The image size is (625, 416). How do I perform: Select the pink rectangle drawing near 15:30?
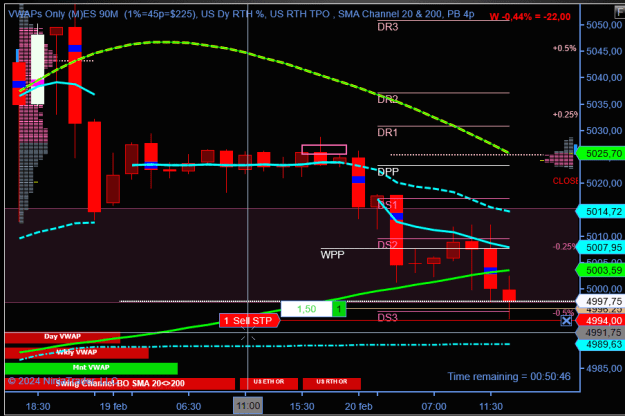pyautogui.click(x=324, y=149)
